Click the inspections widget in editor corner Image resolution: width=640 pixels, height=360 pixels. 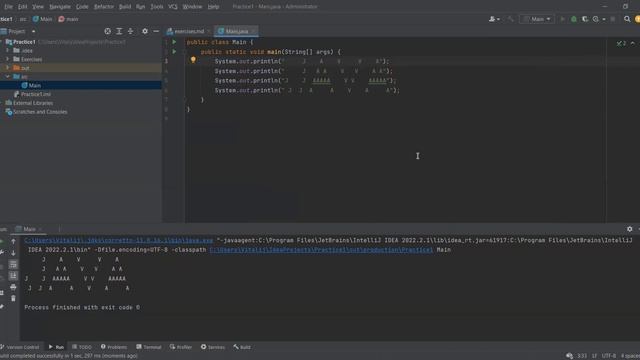(622, 43)
